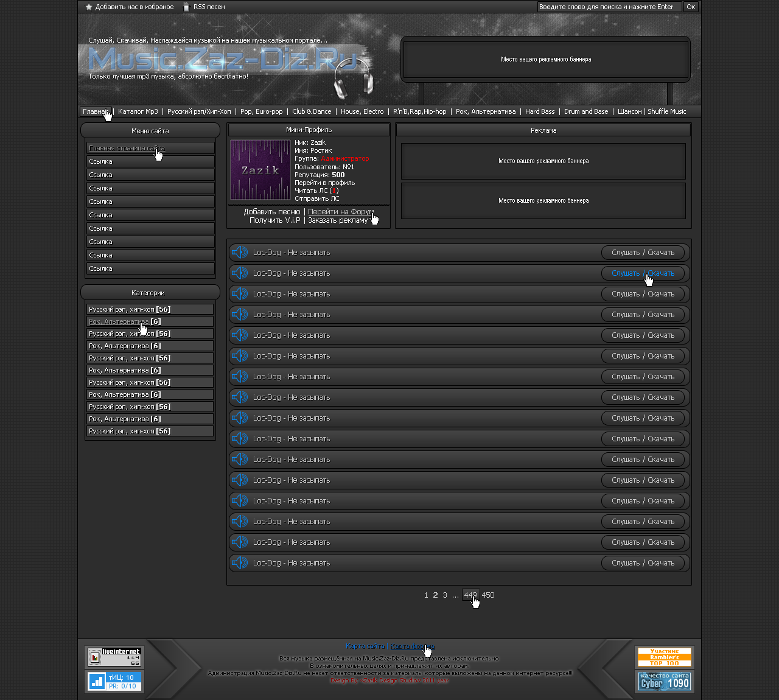Open Рок, Альтернатива in the top navigation bar
The image size is (779, 700).
point(486,111)
